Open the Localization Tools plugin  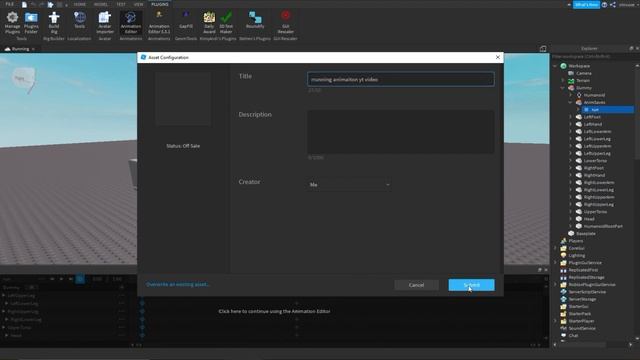80,20
